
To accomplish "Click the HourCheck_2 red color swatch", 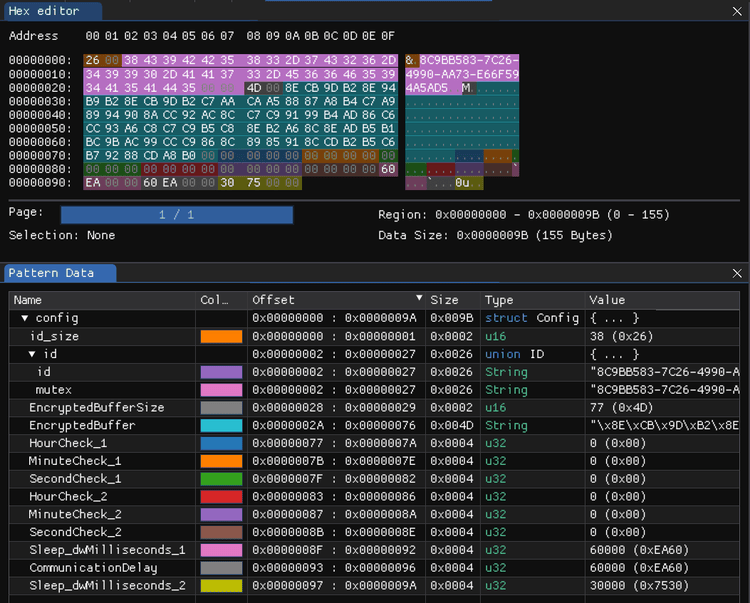I will click(x=221, y=497).
